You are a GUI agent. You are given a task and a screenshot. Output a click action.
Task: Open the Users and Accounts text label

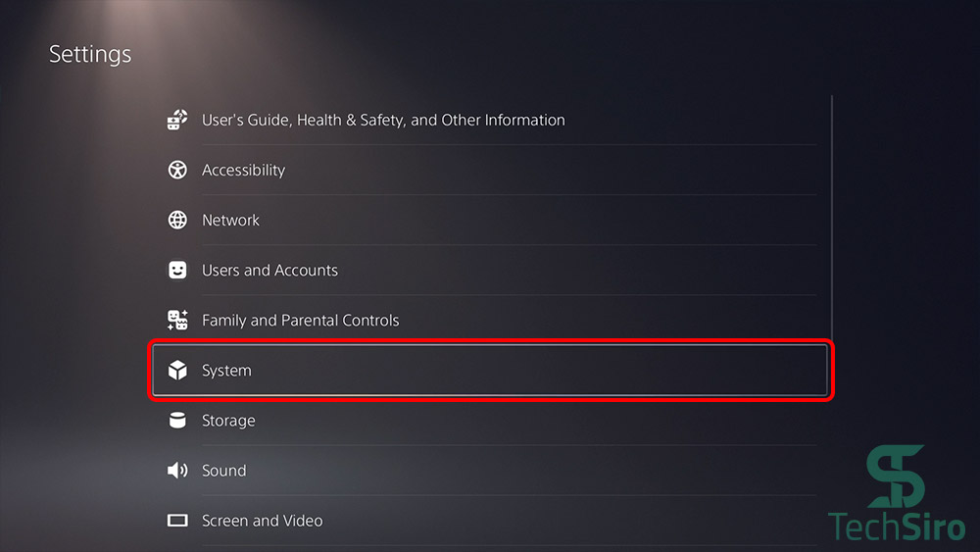coord(269,271)
